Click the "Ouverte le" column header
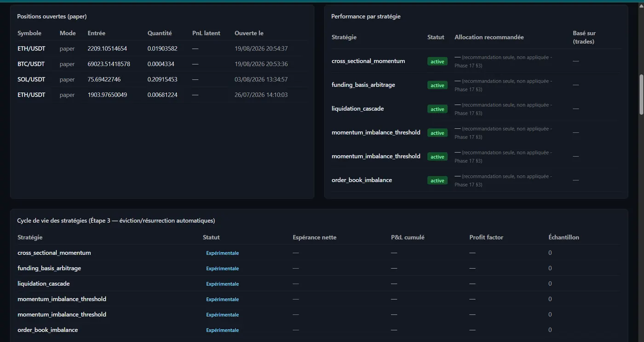644x342 pixels. click(249, 33)
